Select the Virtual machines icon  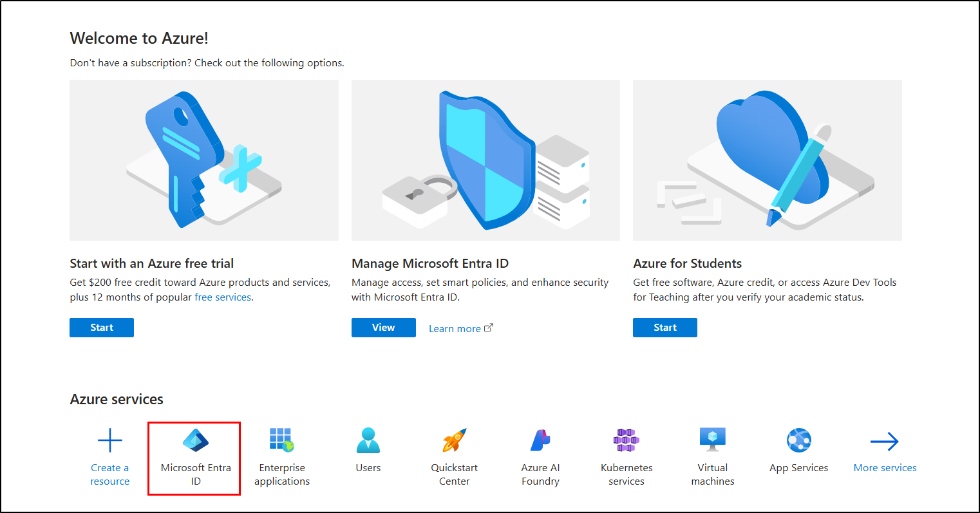712,440
